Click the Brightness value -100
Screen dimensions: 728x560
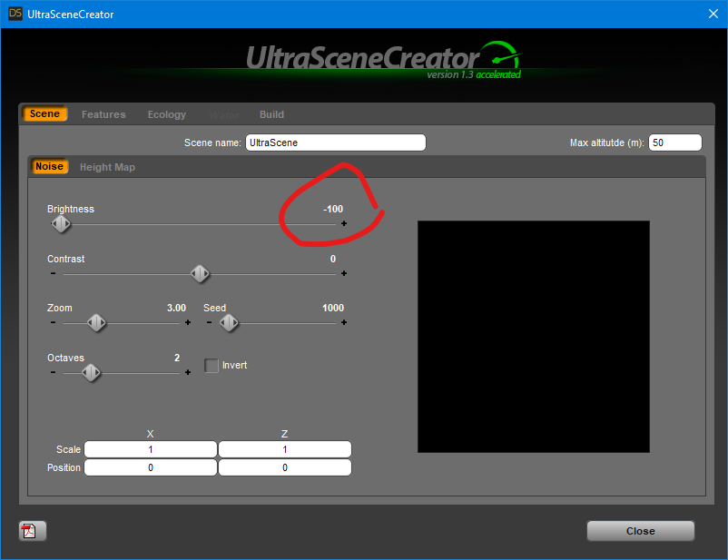click(333, 209)
